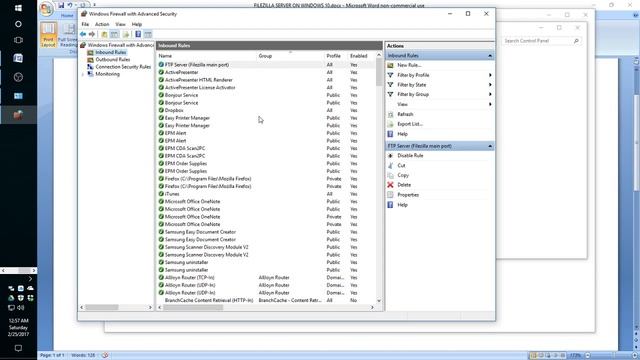This screenshot has width=640, height=360.
Task: Click Refresh in Actions pane
Action: click(405, 114)
